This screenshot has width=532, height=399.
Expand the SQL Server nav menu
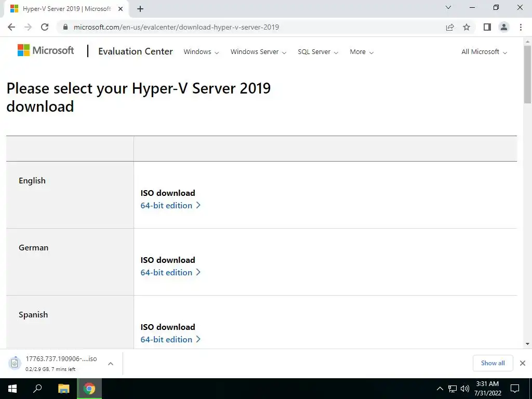click(x=318, y=52)
